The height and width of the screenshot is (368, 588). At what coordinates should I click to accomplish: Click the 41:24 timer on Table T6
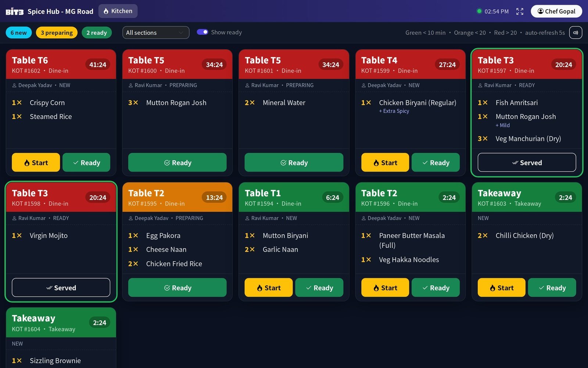tap(98, 65)
